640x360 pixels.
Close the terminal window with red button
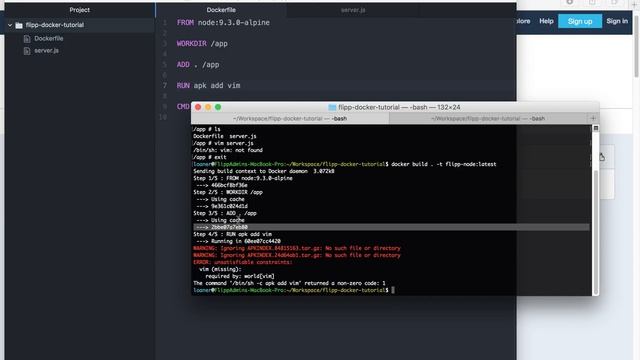coord(198,107)
